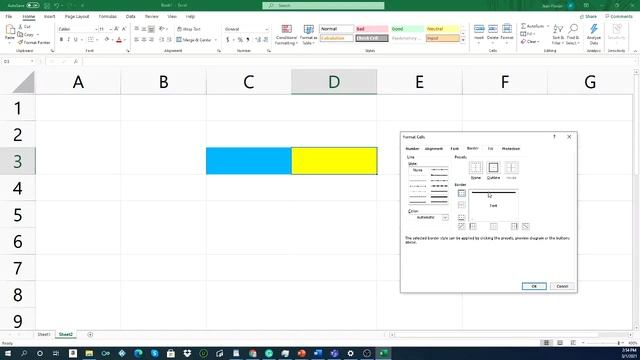Open the border Color Automatic dropdown
The image size is (640, 360).
(x=445, y=218)
